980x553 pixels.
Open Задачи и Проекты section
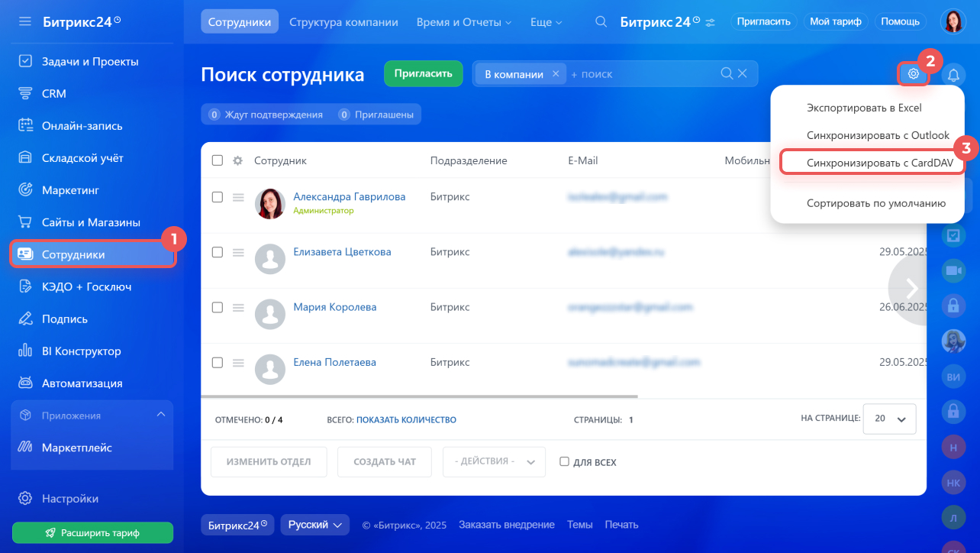tap(92, 61)
